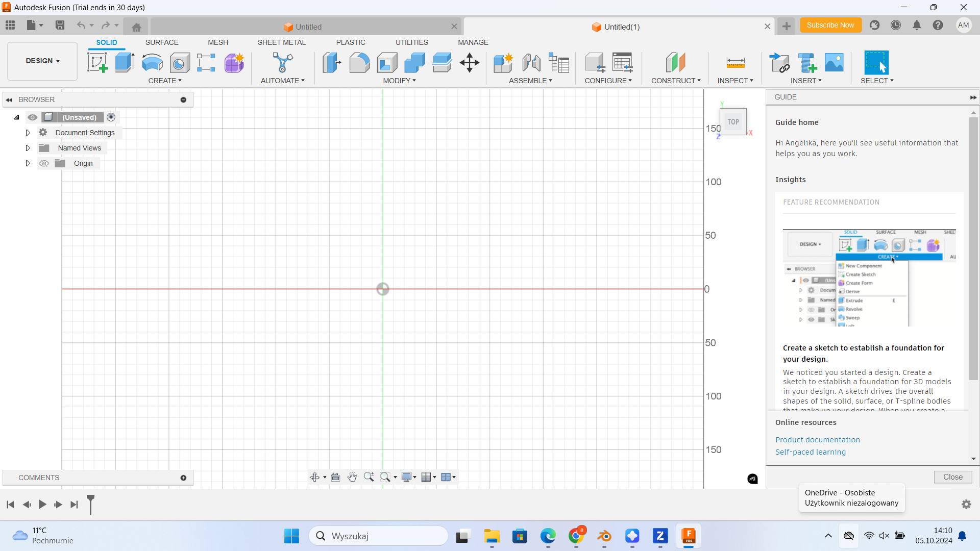
Task: Select the Create Sketch tool
Action: [97, 63]
